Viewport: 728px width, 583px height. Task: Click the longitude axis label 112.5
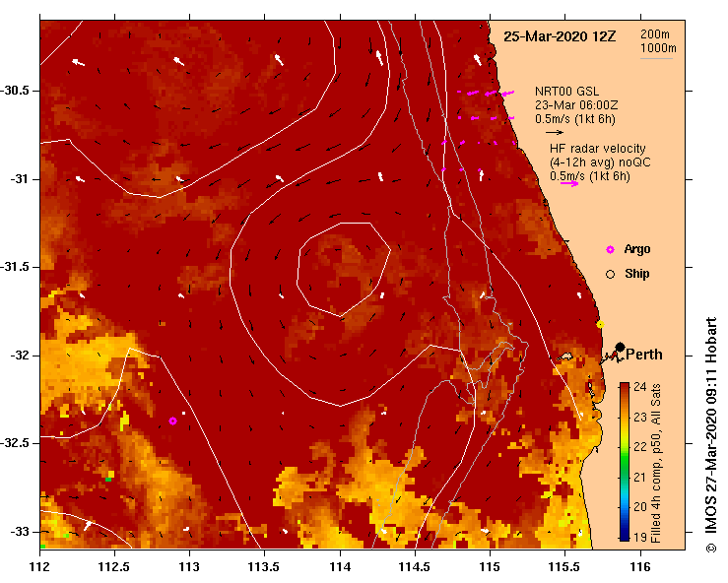click(114, 567)
